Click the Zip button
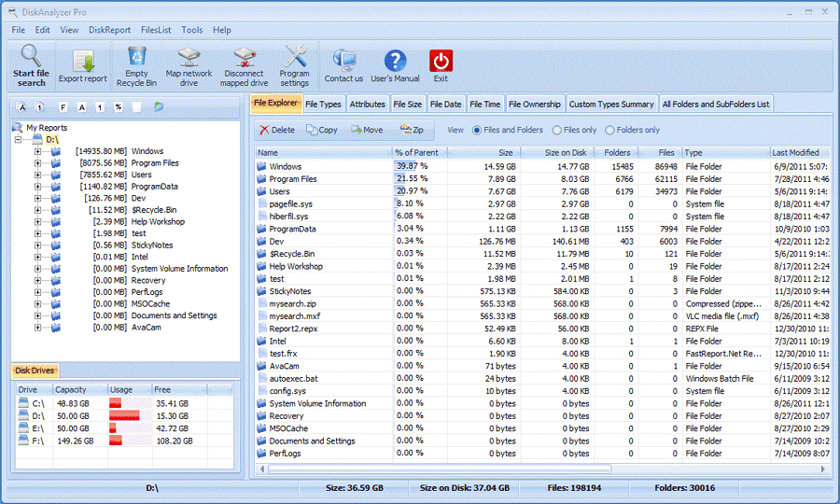Viewport: 840px width, 504px height. (412, 130)
